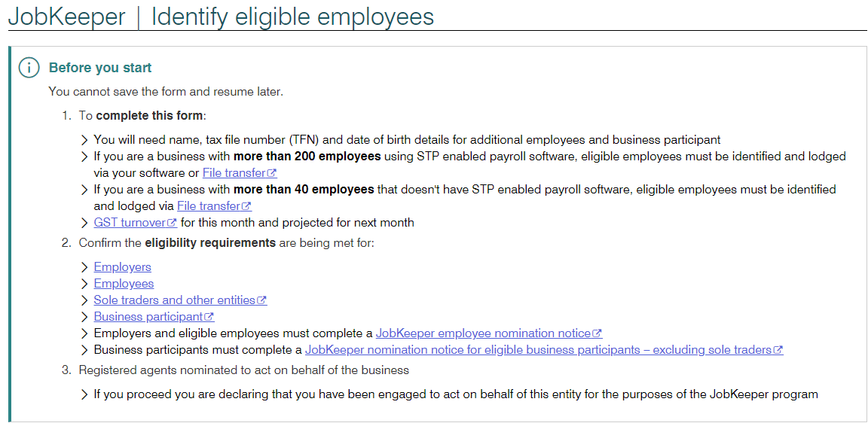The width and height of the screenshot is (868, 423).
Task: Click external-link icon after excluding sole traders
Action: pos(778,350)
